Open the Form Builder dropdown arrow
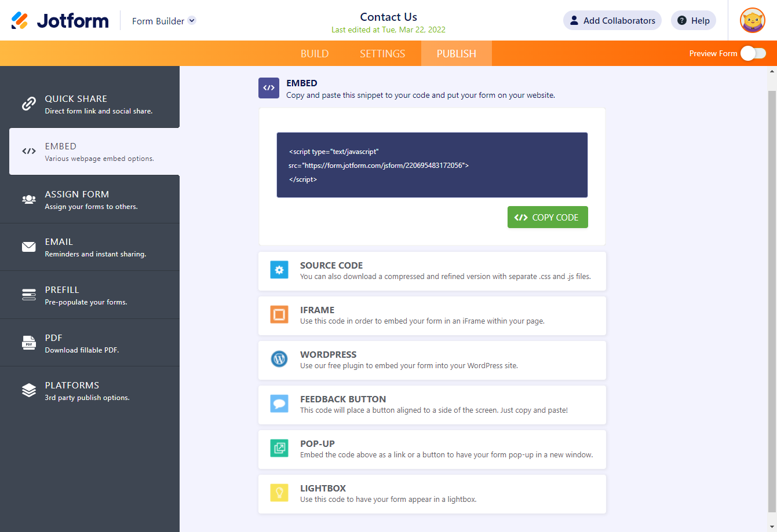This screenshot has height=532, width=777. [x=192, y=20]
